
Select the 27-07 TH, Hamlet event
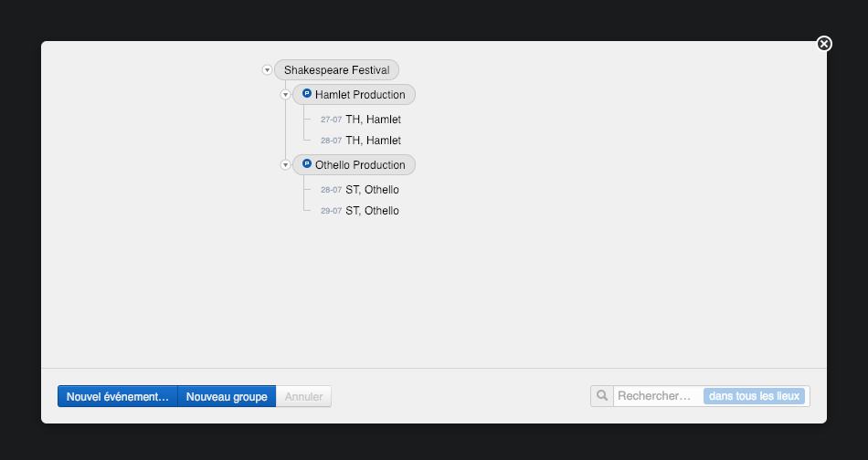point(373,120)
